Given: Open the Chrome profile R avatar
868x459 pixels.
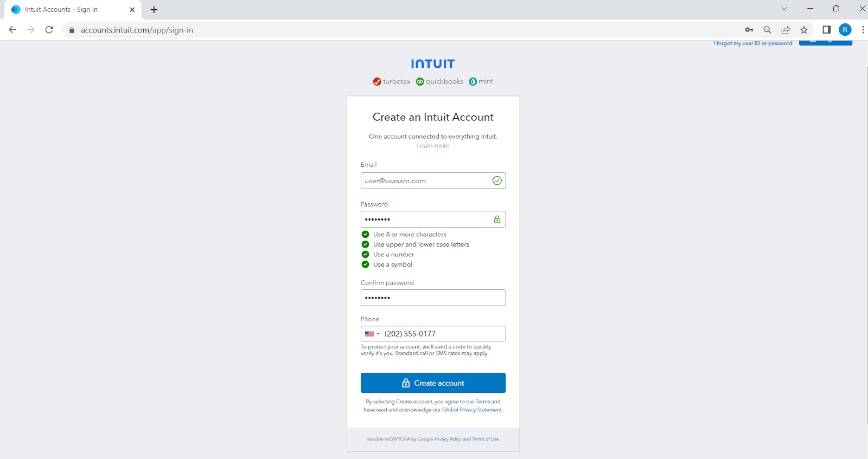Looking at the screenshot, I should (845, 30).
